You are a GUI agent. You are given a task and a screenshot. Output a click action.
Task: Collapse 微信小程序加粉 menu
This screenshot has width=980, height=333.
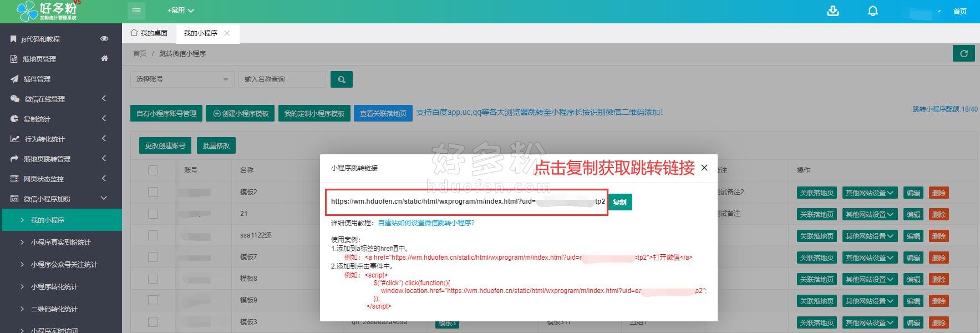(x=61, y=199)
